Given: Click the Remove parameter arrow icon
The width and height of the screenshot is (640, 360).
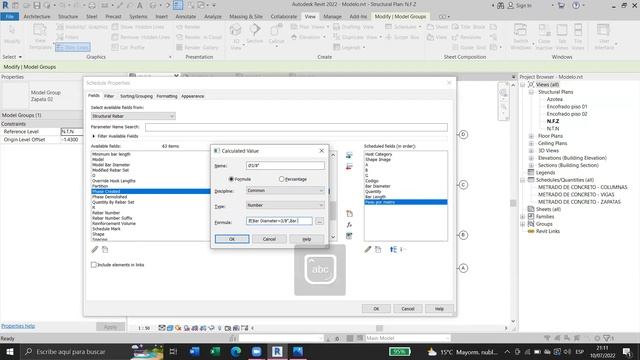Looking at the screenshot, I should coord(349,167).
